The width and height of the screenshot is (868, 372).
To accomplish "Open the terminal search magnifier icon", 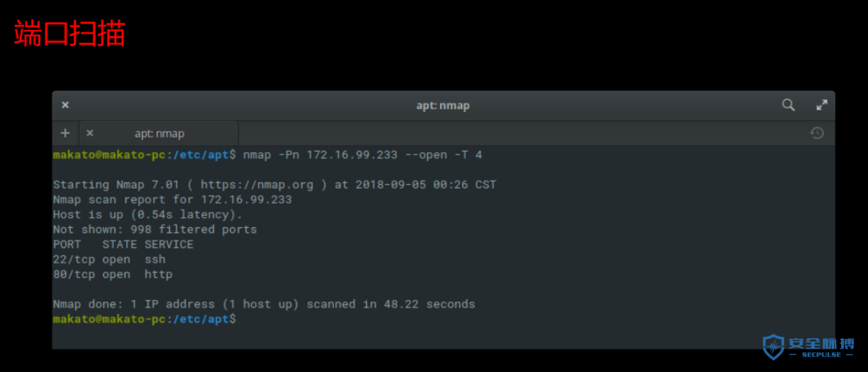I will [788, 105].
